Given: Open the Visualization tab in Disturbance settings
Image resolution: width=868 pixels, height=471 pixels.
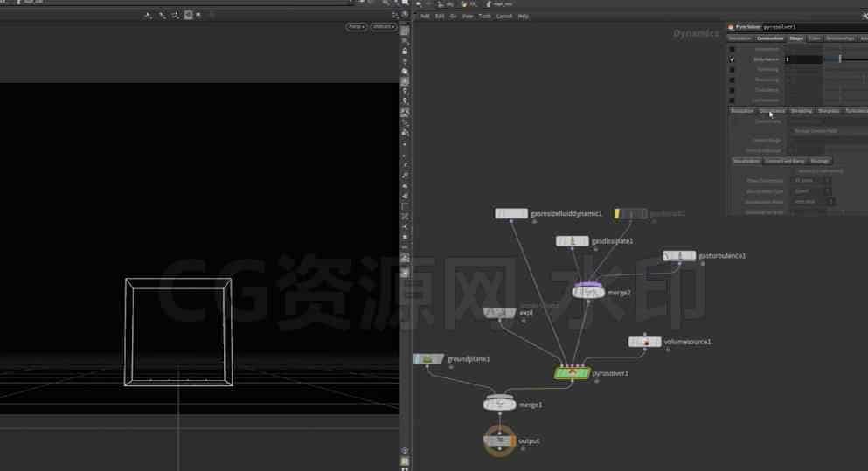Looking at the screenshot, I should point(746,161).
